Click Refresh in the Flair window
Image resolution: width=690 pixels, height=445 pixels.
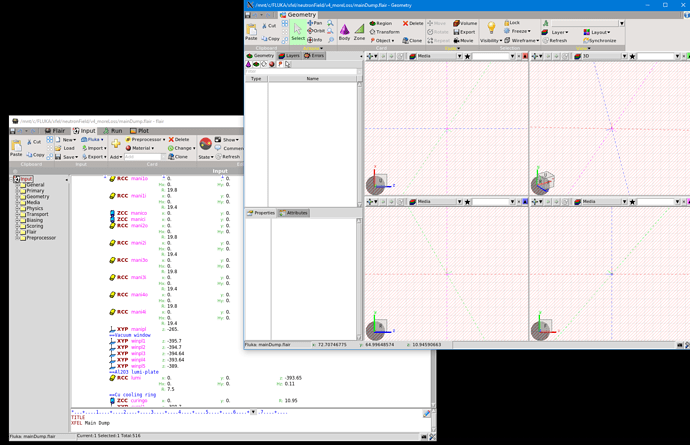click(x=228, y=157)
